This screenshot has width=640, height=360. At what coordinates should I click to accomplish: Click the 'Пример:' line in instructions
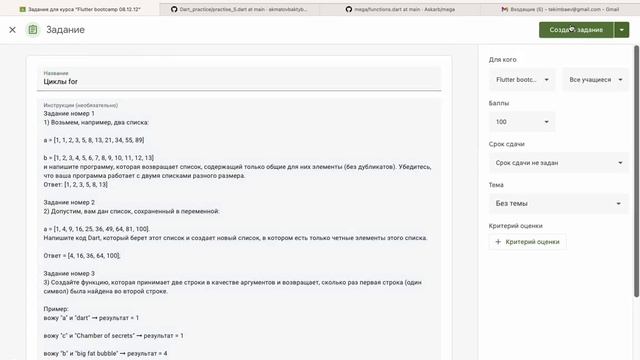pos(56,309)
